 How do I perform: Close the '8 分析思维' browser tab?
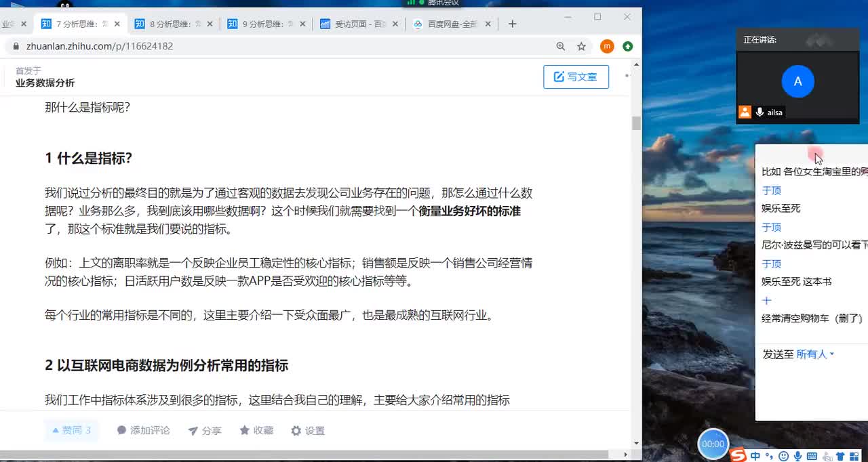click(210, 24)
